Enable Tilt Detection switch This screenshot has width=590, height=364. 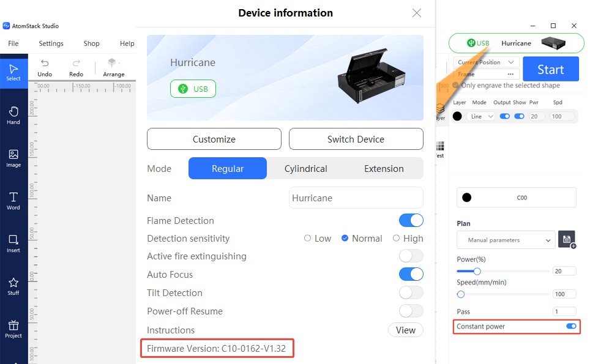click(411, 292)
